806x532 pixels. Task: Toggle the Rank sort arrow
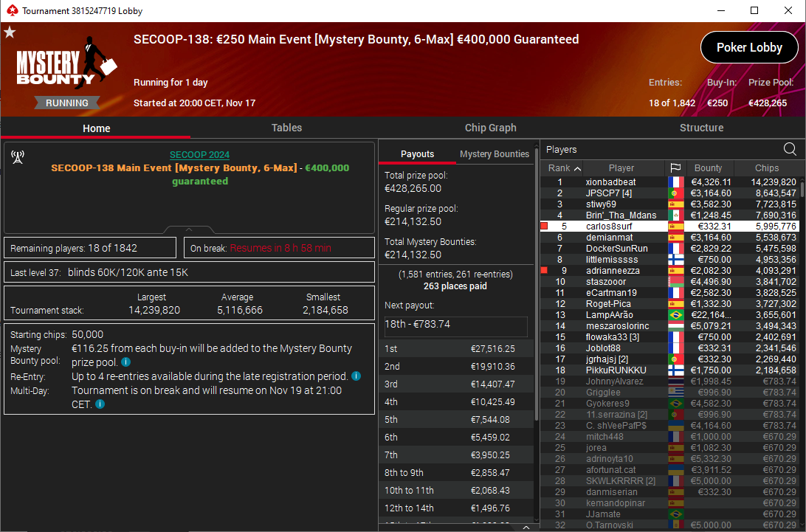[578, 168]
